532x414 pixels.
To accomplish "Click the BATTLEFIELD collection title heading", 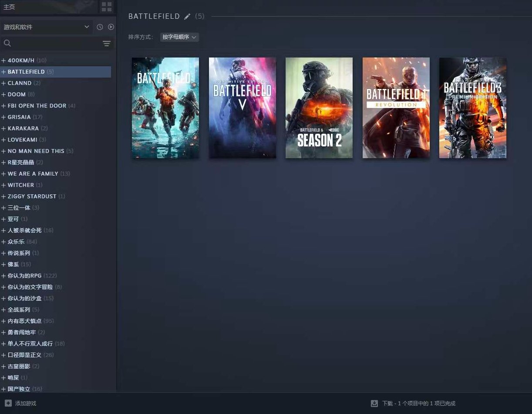I will coord(154,17).
